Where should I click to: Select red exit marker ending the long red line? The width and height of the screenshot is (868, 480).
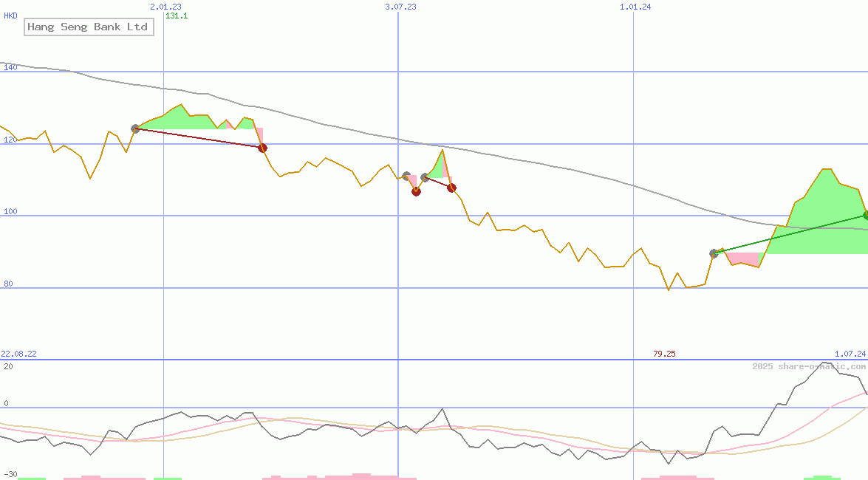(263, 148)
